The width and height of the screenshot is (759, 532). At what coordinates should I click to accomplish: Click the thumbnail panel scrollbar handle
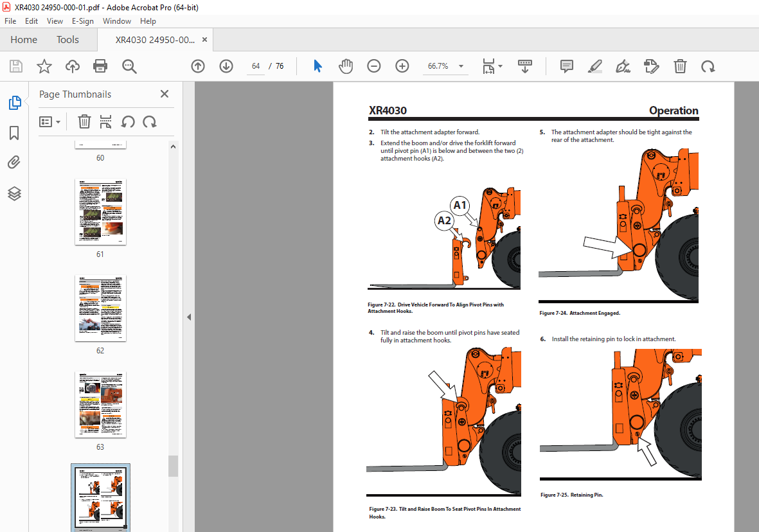tap(173, 466)
